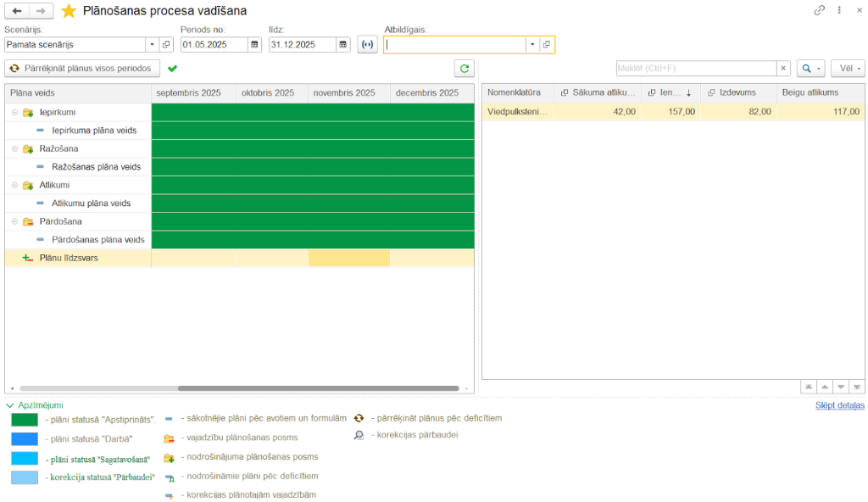Click the 'Slēpt detaļas' link
The image size is (868, 502).
pos(840,405)
